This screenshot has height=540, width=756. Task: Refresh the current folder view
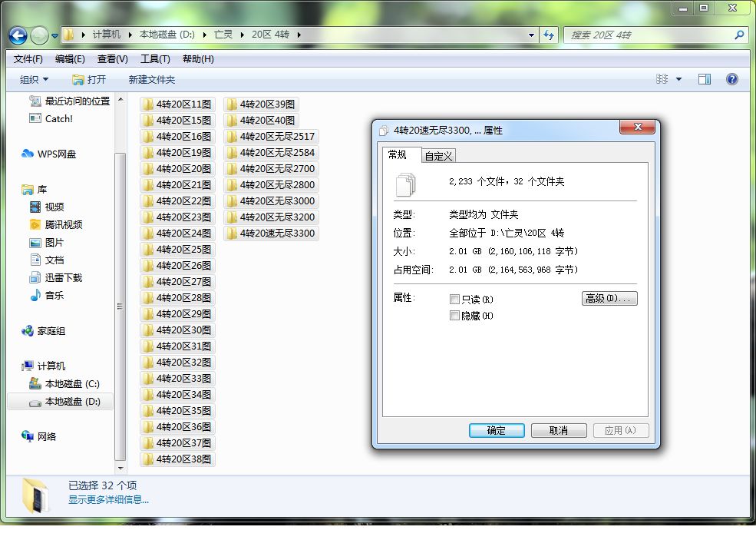[x=549, y=35]
